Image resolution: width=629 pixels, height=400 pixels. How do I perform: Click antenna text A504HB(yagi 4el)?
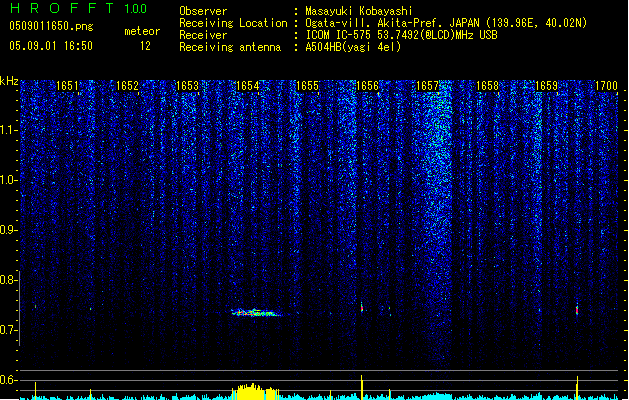click(353, 47)
